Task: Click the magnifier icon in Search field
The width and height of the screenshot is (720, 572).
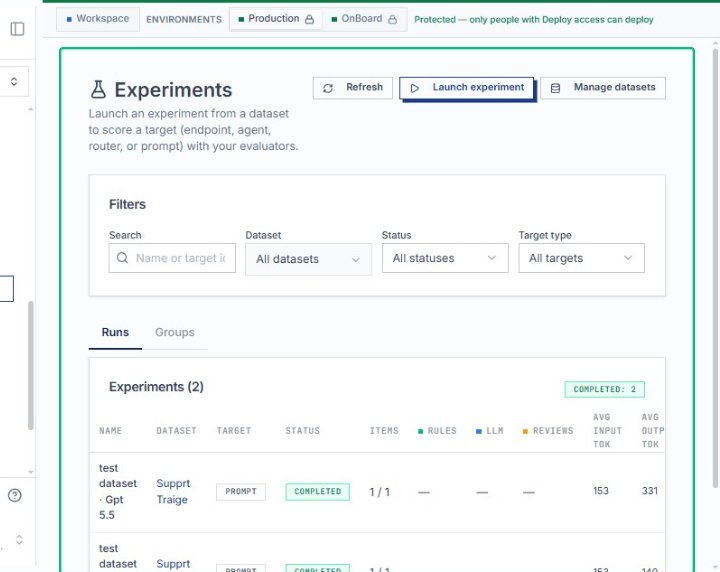Action: tap(122, 258)
